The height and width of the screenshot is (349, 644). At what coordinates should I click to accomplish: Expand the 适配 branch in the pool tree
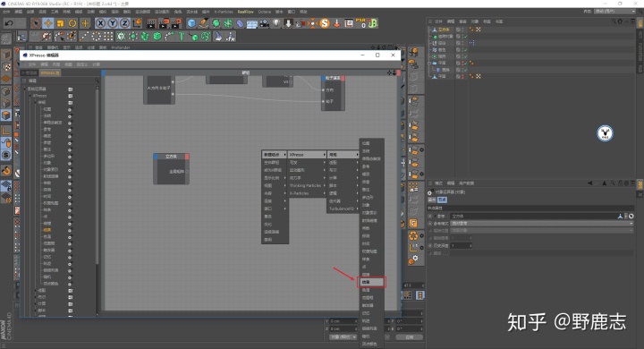(x=36, y=290)
